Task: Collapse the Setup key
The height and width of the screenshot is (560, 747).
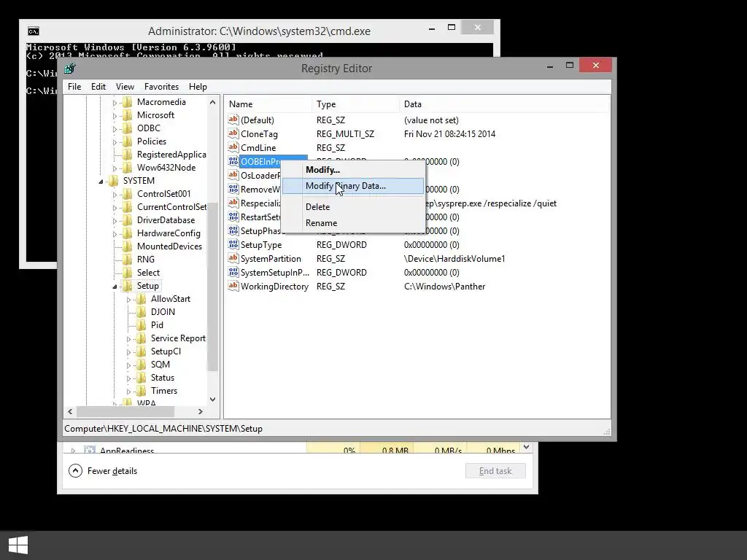Action: (x=115, y=286)
